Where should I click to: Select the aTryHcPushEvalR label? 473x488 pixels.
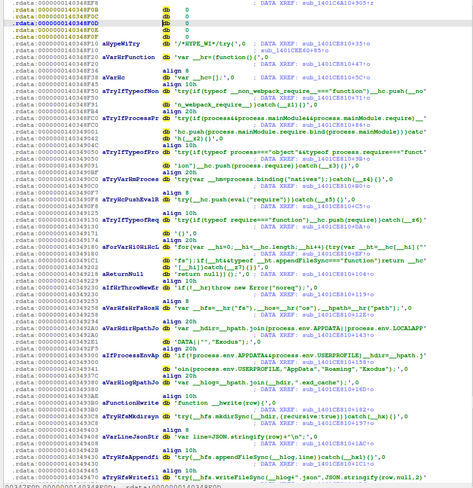click(x=130, y=200)
